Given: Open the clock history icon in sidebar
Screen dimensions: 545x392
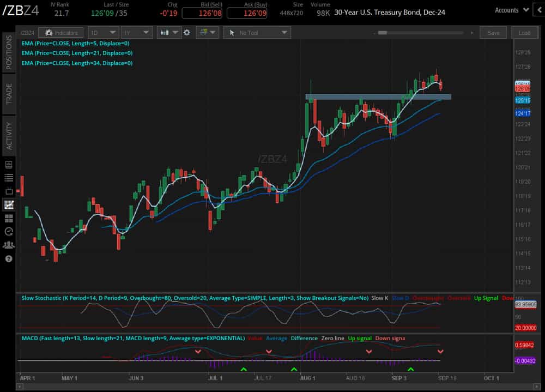Looking at the screenshot, I should (x=9, y=232).
